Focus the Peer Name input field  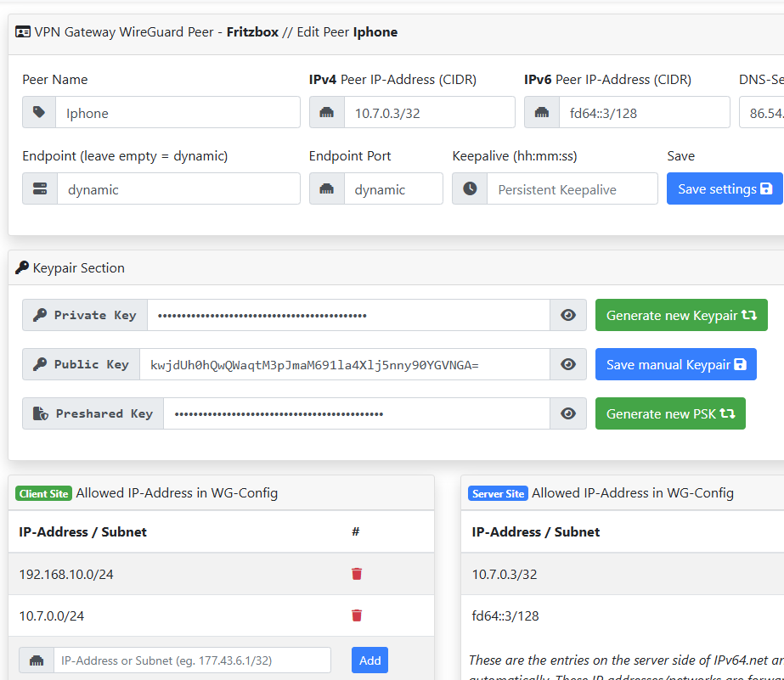(x=178, y=113)
